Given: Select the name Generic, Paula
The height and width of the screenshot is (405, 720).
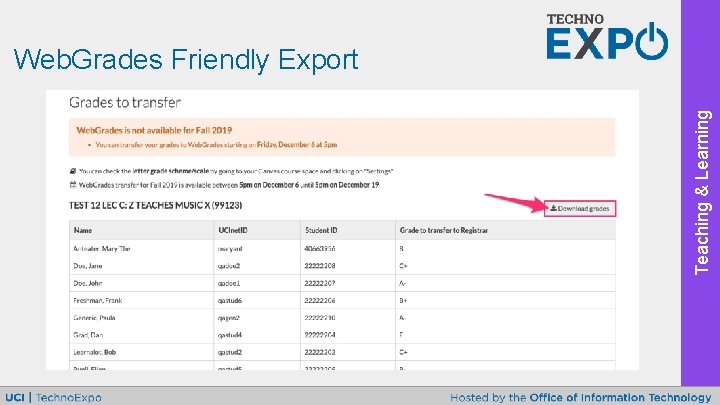Looking at the screenshot, I should (x=94, y=318).
